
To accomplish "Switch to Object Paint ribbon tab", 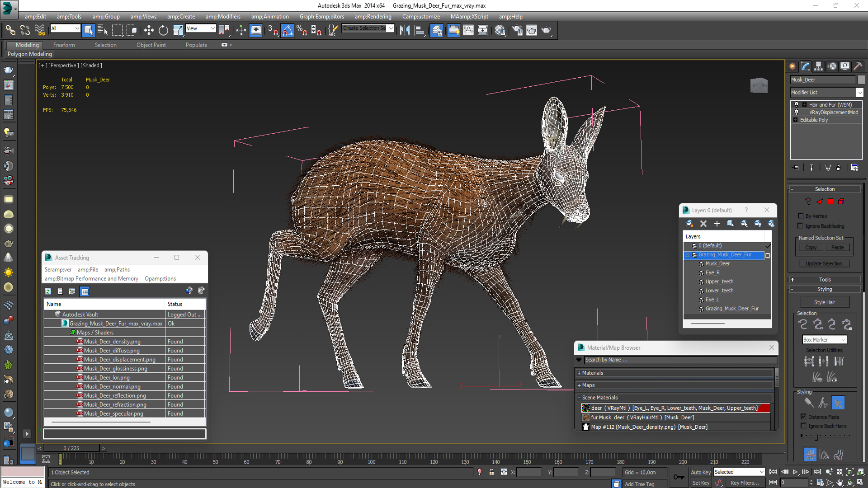I will click(151, 45).
